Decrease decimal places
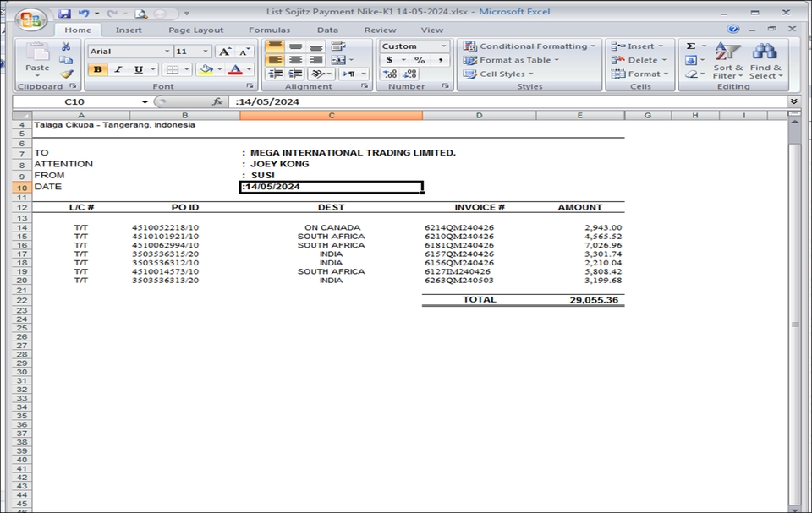This screenshot has width=812, height=513. 409,74
